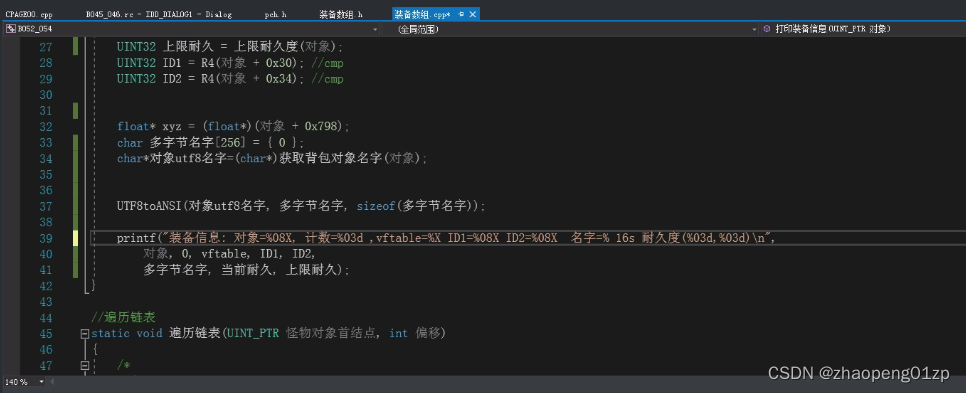This screenshot has height=393, width=966.
Task: Collapse the comment block on line 47
Action: (x=84, y=366)
